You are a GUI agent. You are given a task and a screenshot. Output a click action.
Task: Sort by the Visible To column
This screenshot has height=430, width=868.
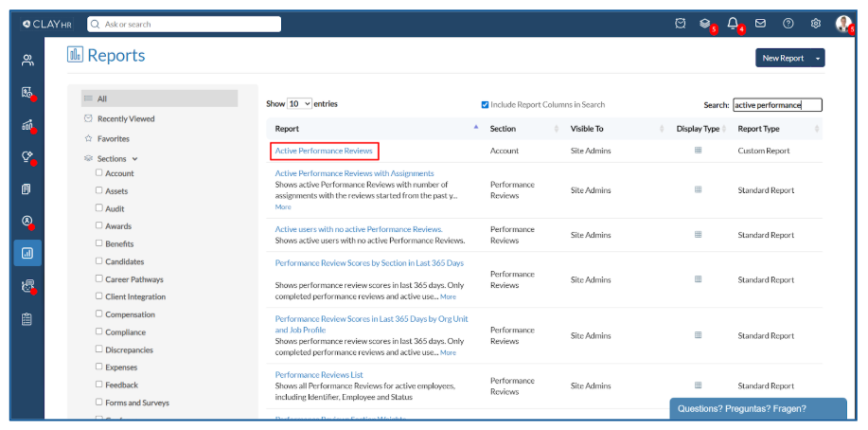[x=615, y=129]
